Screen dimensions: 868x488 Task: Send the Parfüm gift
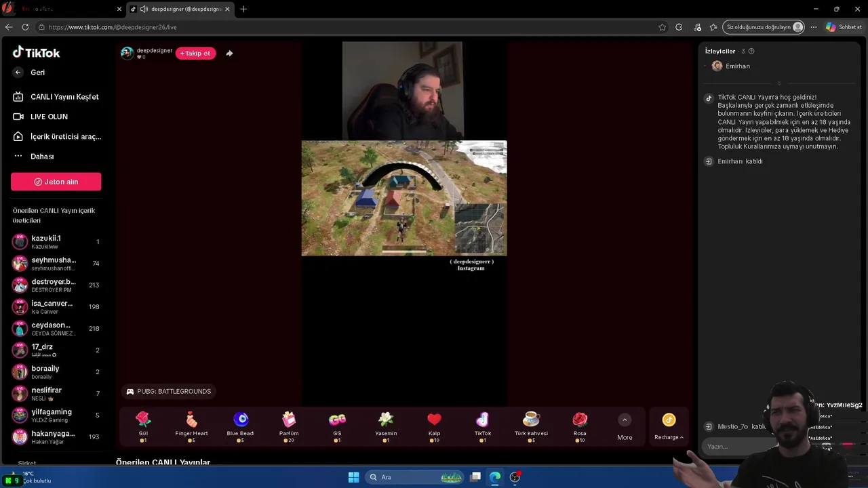click(x=289, y=427)
